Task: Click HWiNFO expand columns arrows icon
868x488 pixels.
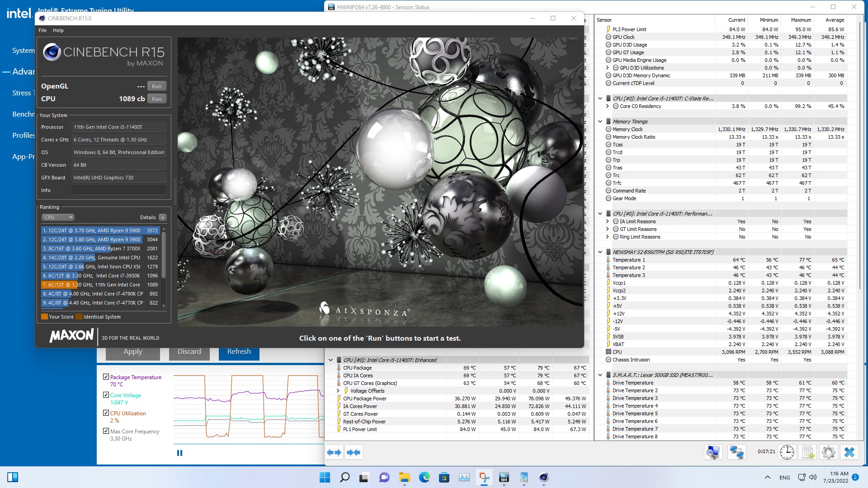Action: (334, 452)
